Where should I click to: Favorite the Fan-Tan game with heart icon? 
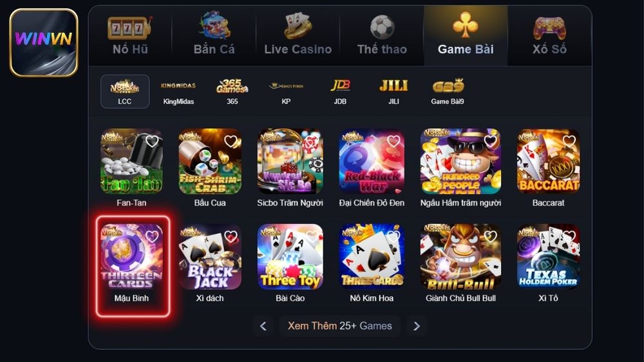152,141
